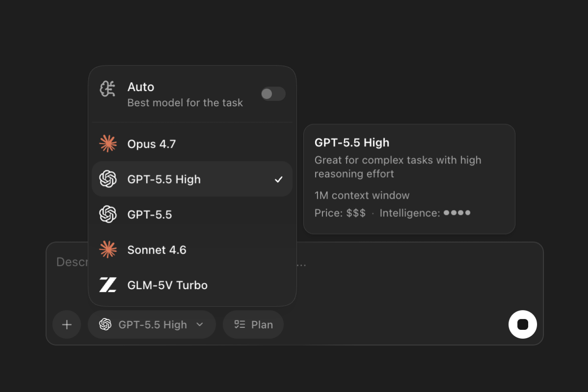This screenshot has width=588, height=392.
Task: Select GPT-5.5 High in the list
Action: 192,179
